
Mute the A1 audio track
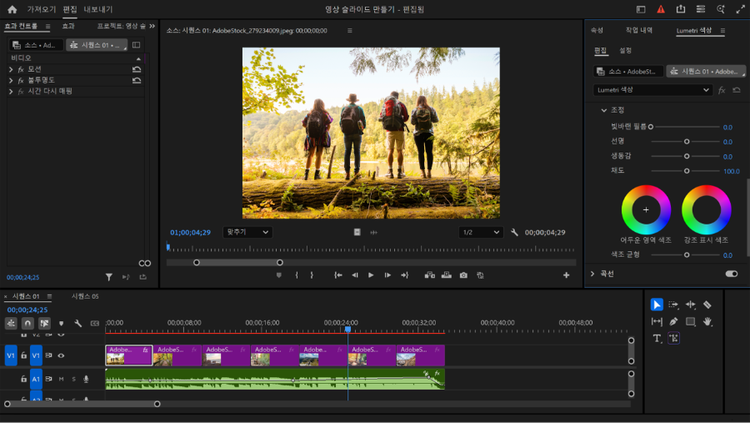(x=61, y=379)
